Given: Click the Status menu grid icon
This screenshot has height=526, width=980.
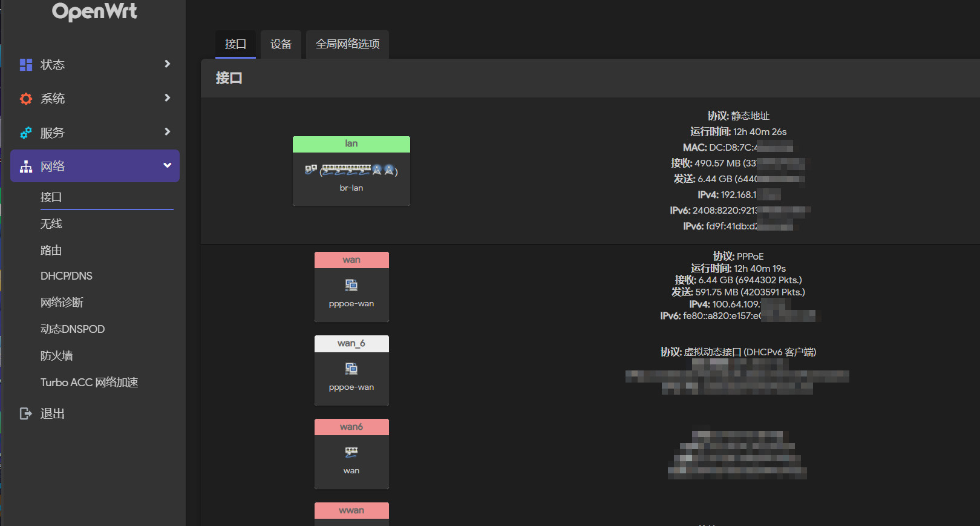Looking at the screenshot, I should tap(26, 65).
